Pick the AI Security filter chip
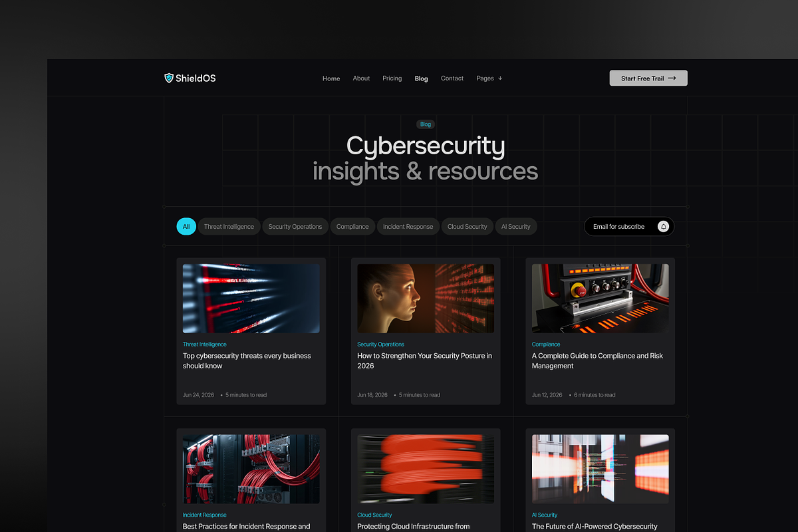 pyautogui.click(x=516, y=226)
